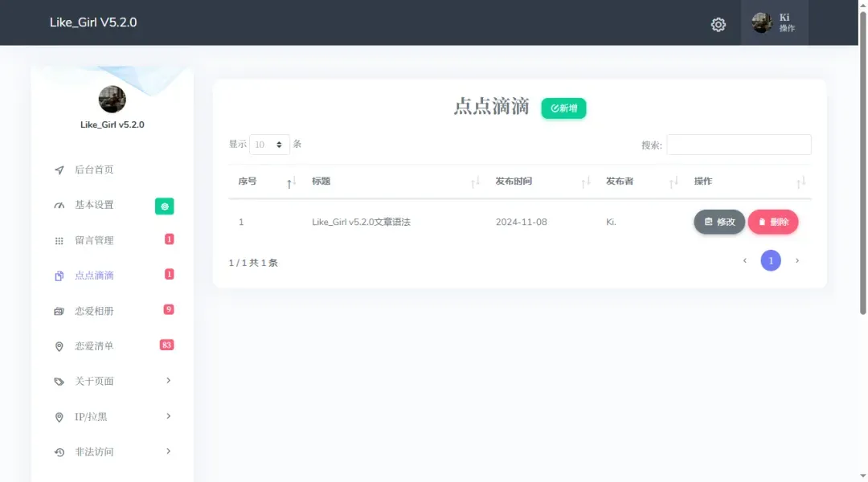Expand the IP/拉黑 submenu chevron

coord(168,415)
